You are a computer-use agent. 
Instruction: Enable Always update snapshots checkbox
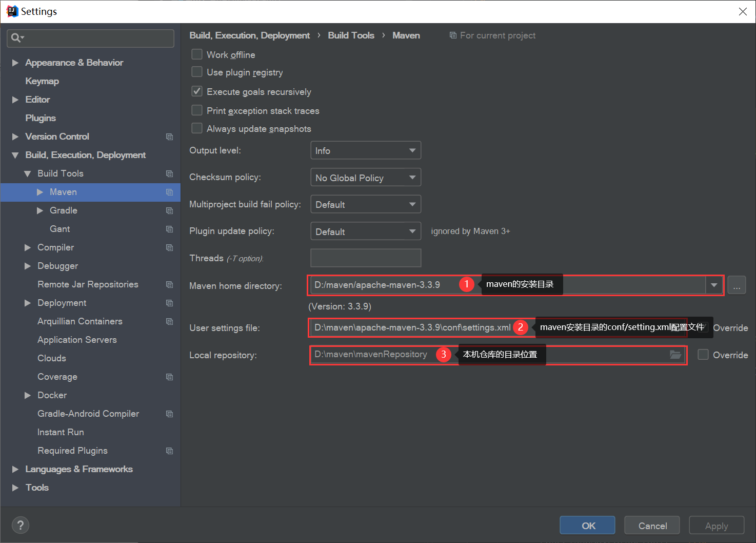[x=197, y=128]
